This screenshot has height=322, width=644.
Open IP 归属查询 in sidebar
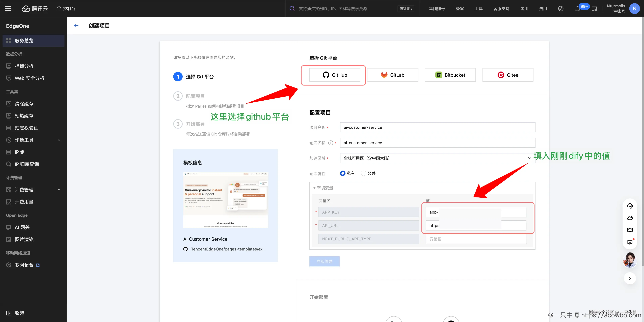click(x=34, y=164)
